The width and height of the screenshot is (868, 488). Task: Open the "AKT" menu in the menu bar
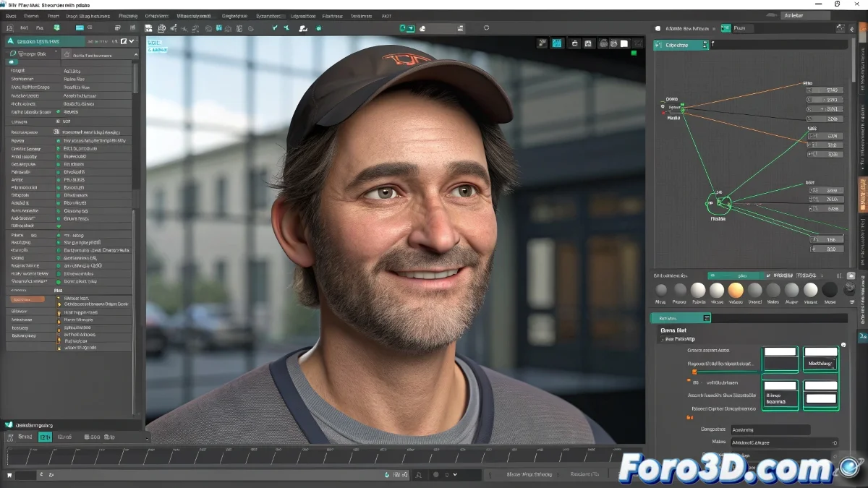tap(386, 15)
